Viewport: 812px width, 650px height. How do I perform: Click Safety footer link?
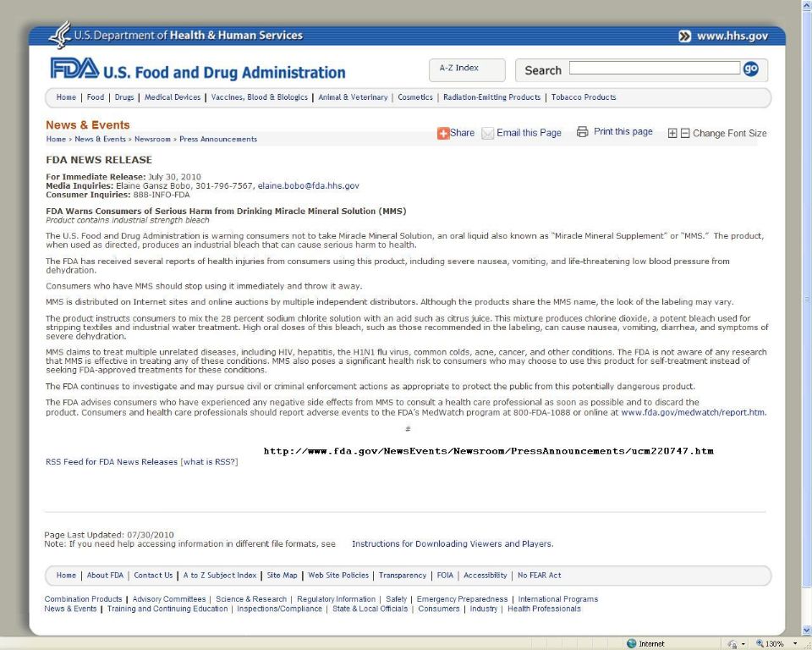396,599
